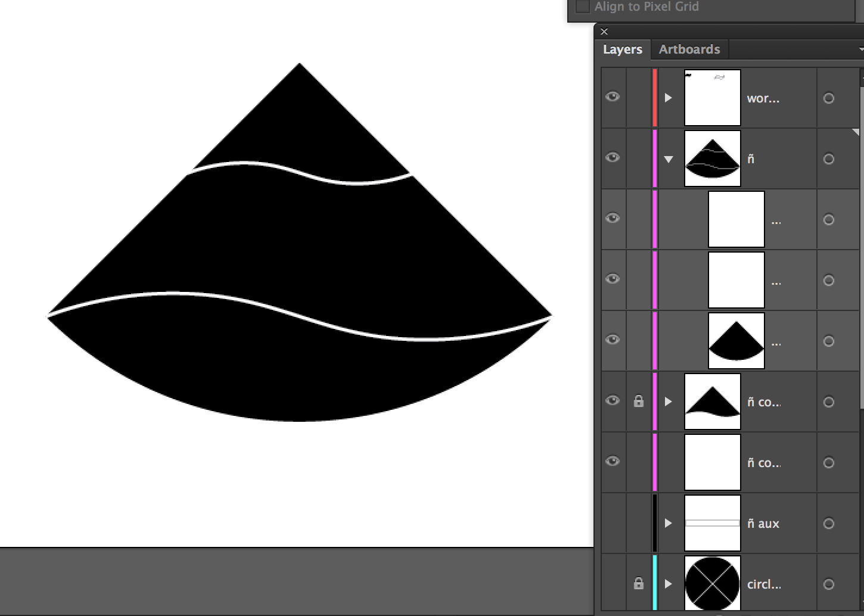The height and width of the screenshot is (616, 864).
Task: Show the hidden 'circl...' layer
Action: (613, 584)
